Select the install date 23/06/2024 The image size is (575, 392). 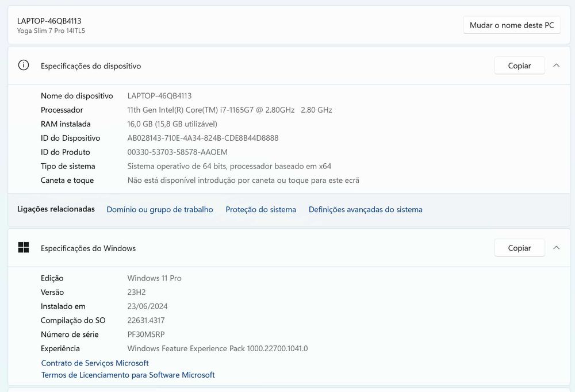147,306
